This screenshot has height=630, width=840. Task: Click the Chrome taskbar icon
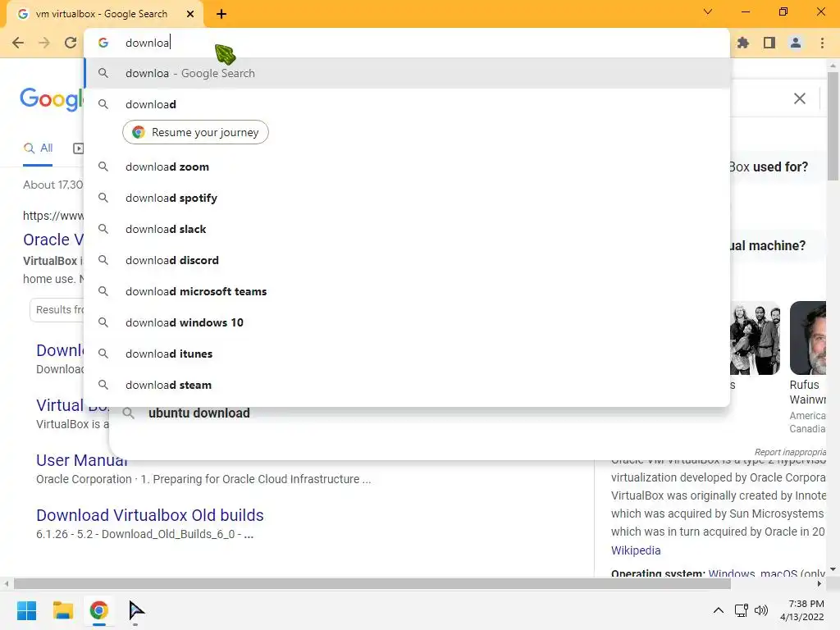tap(98, 610)
